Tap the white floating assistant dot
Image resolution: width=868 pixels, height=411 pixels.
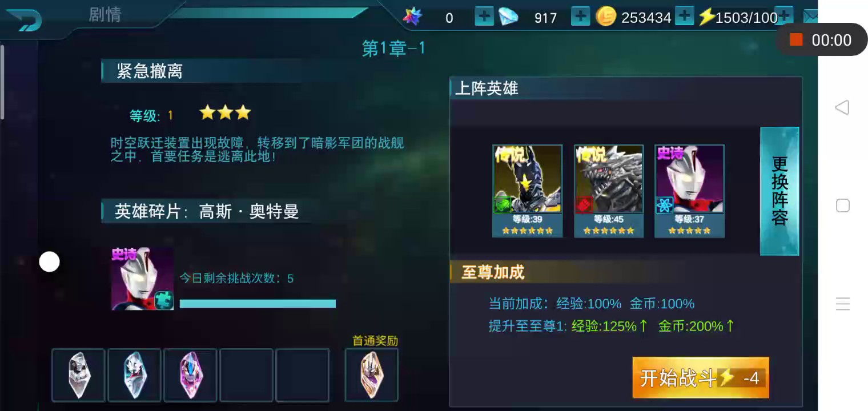tap(49, 262)
